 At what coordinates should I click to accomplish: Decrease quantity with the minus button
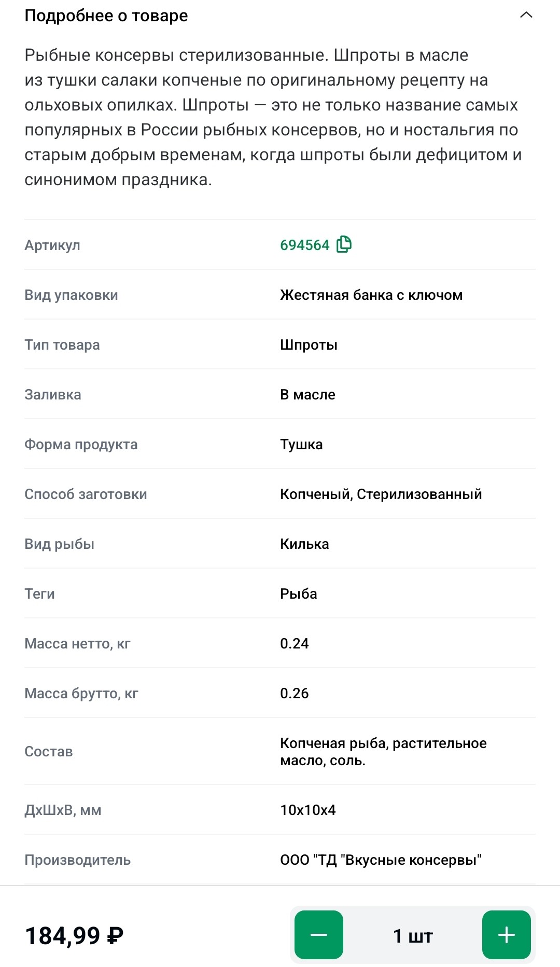click(x=319, y=935)
